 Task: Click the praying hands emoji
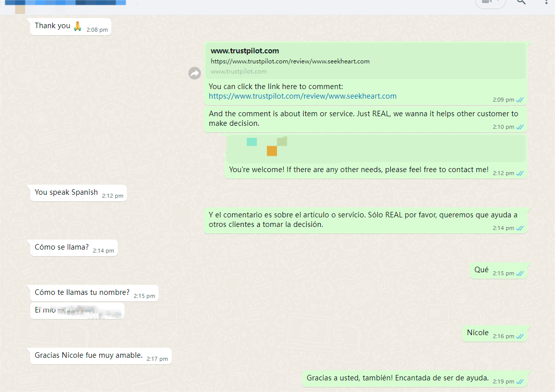tap(78, 26)
